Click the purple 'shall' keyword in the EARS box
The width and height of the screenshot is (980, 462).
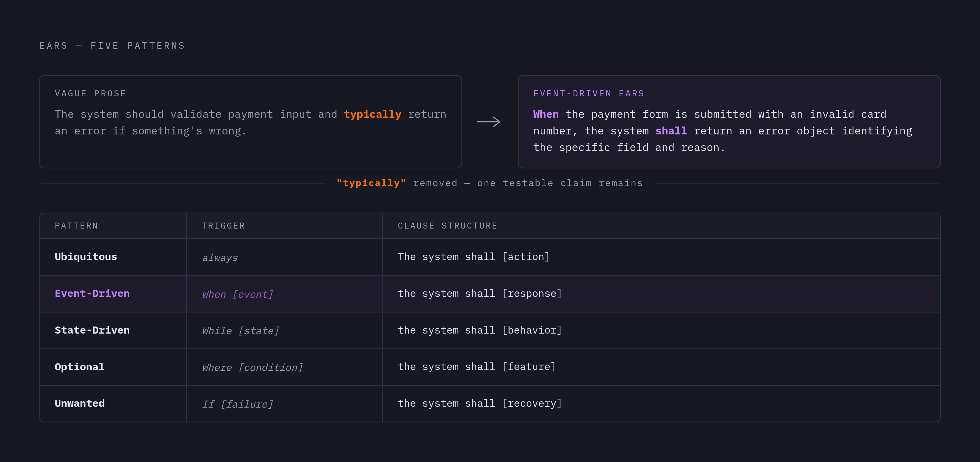[x=671, y=131]
